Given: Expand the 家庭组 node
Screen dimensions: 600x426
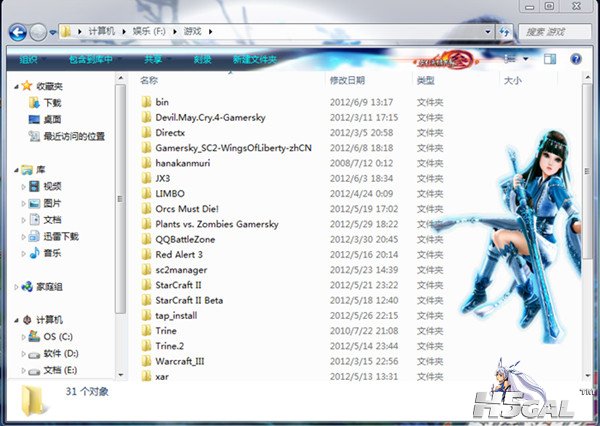Looking at the screenshot, I should coord(16,287).
